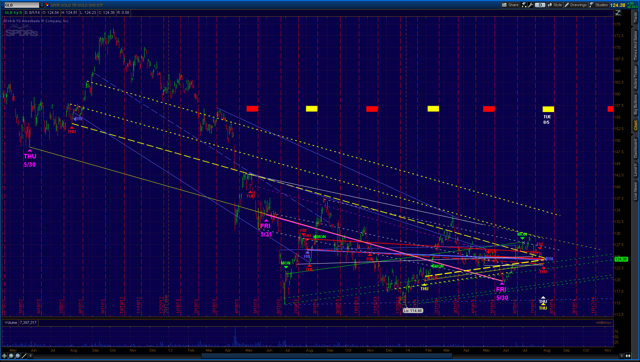
Task: Open the Drawings menu
Action: click(x=576, y=5)
